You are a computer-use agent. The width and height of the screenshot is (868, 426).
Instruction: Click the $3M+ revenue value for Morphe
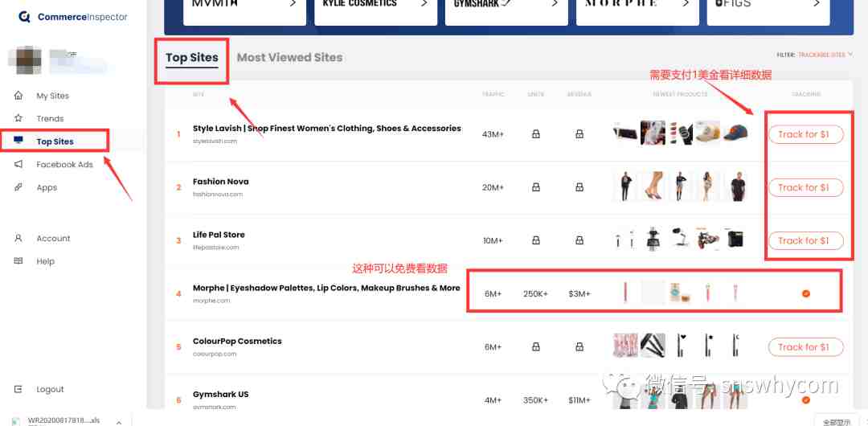pyautogui.click(x=579, y=293)
